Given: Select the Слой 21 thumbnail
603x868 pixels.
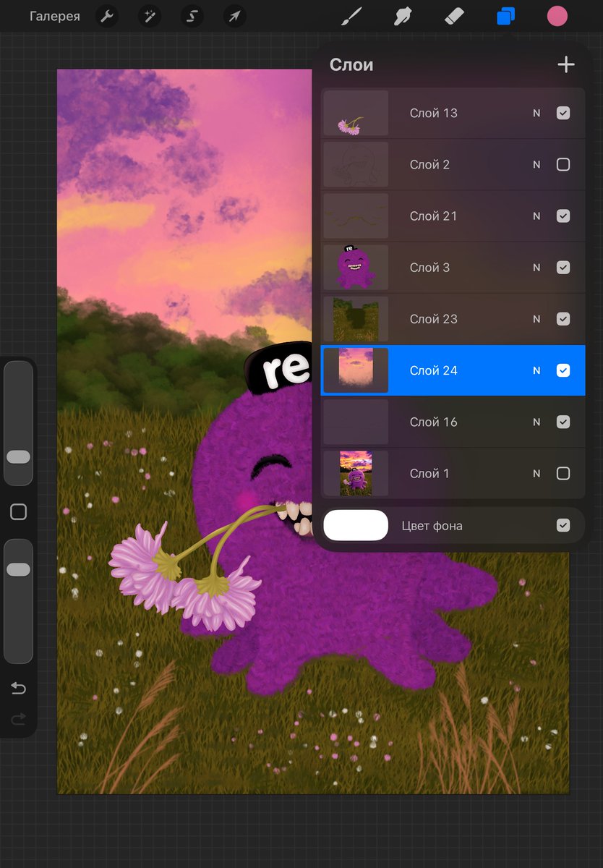Looking at the screenshot, I should [x=356, y=216].
